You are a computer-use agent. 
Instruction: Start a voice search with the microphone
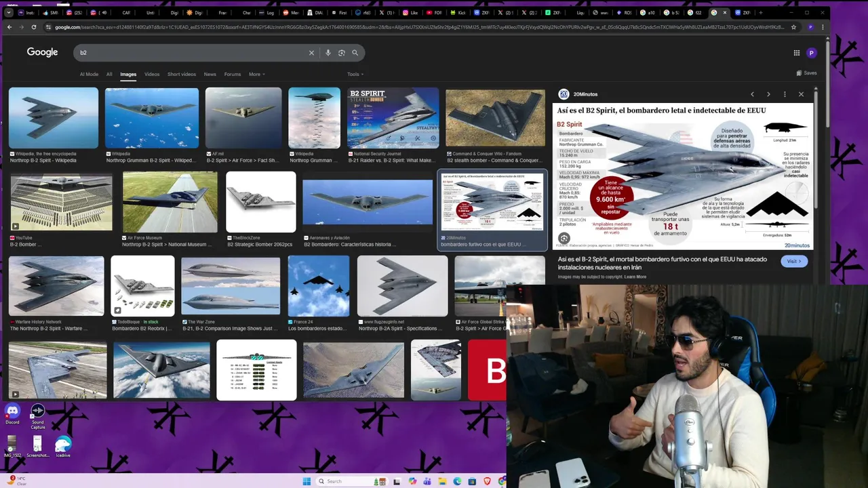pos(328,53)
